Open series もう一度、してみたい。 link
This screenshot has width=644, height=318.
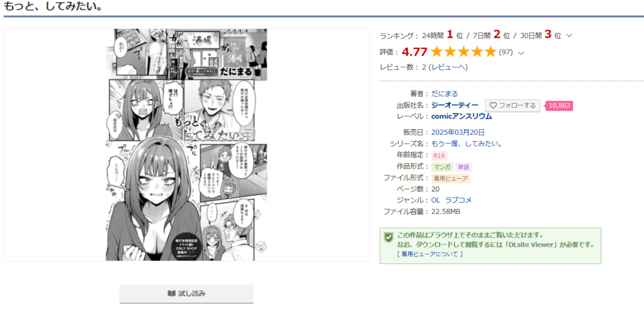pos(467,144)
